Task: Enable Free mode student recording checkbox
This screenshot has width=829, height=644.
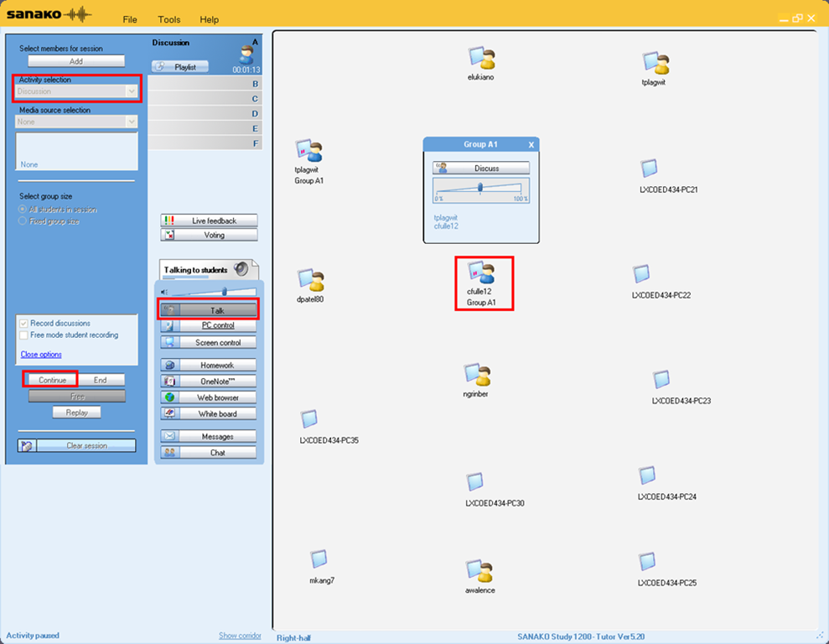Action: [x=23, y=335]
